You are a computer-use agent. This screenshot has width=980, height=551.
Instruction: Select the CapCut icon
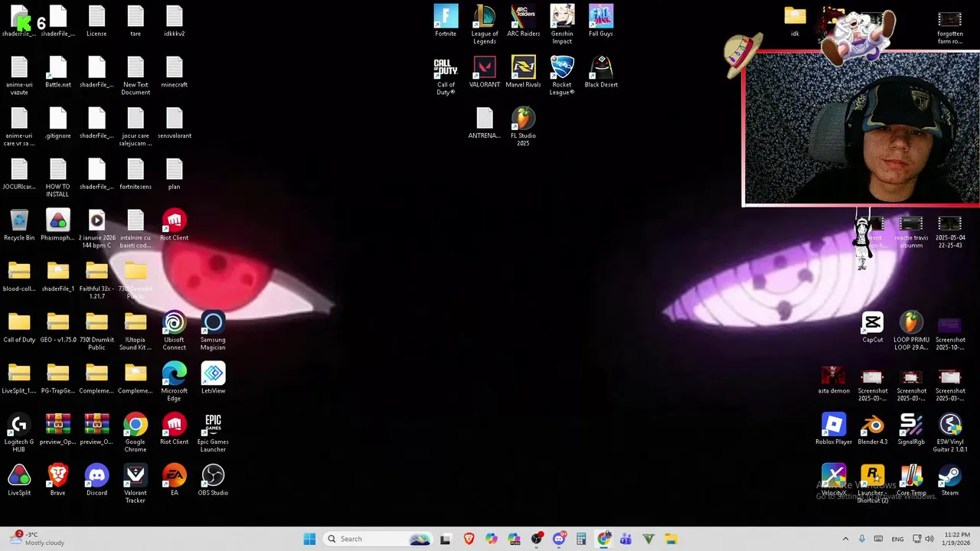[x=873, y=327]
